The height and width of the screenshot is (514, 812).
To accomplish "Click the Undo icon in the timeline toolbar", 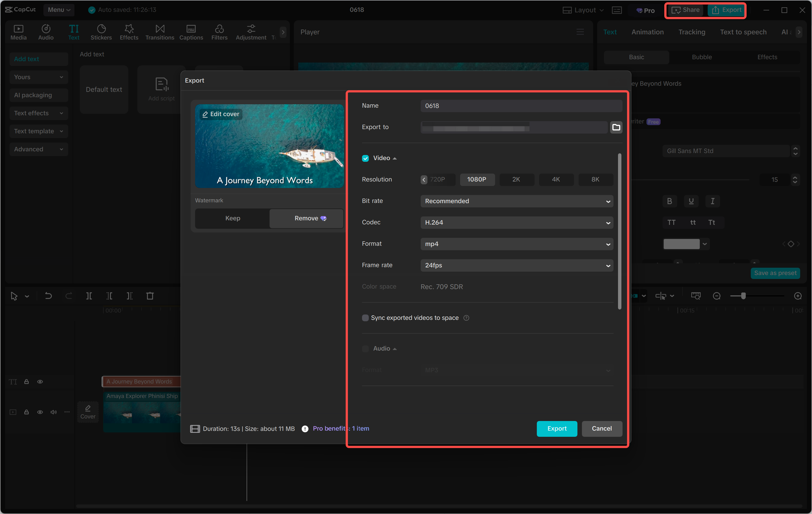I will 48,296.
